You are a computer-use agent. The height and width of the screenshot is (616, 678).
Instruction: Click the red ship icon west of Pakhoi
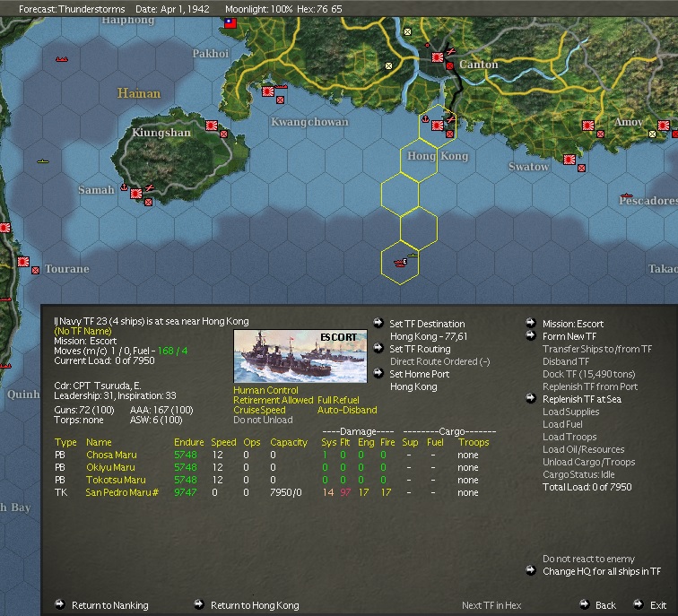(x=62, y=59)
